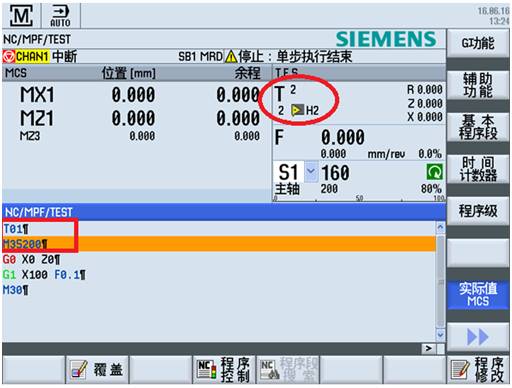Open 程序控制 program control softkey
The width and height of the screenshot is (512, 388).
click(x=224, y=369)
